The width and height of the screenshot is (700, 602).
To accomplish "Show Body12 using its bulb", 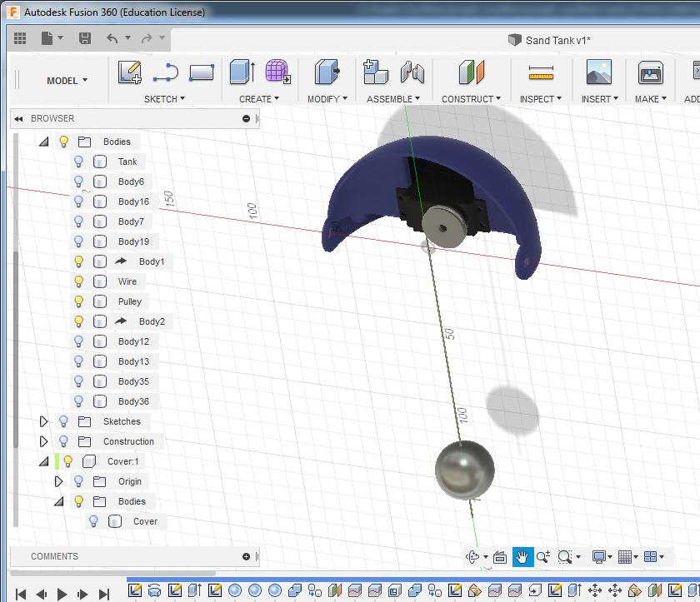I will [78, 341].
